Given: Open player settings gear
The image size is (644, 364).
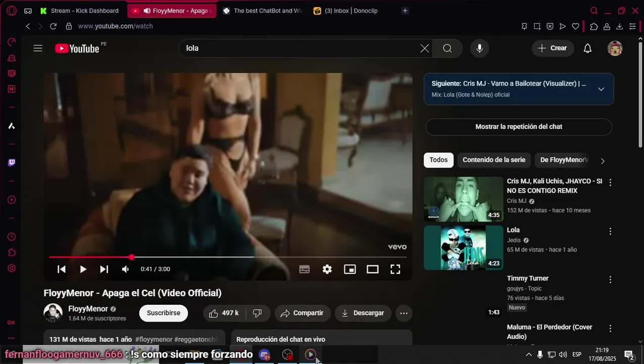Looking at the screenshot, I should 327,269.
